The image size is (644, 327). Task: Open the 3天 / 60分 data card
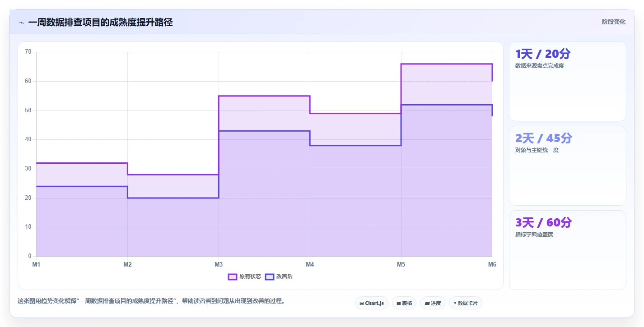tap(568, 250)
